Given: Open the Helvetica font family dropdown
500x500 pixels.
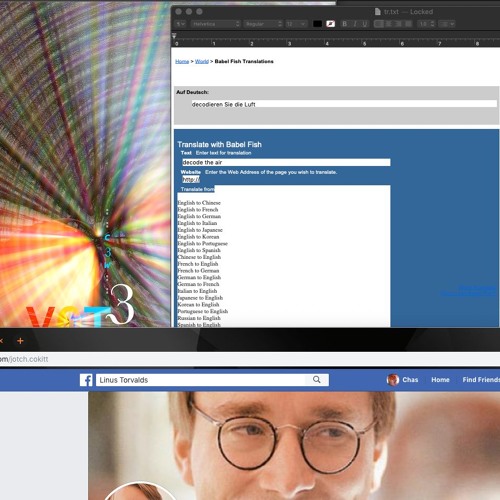Looking at the screenshot, I should 215,24.
